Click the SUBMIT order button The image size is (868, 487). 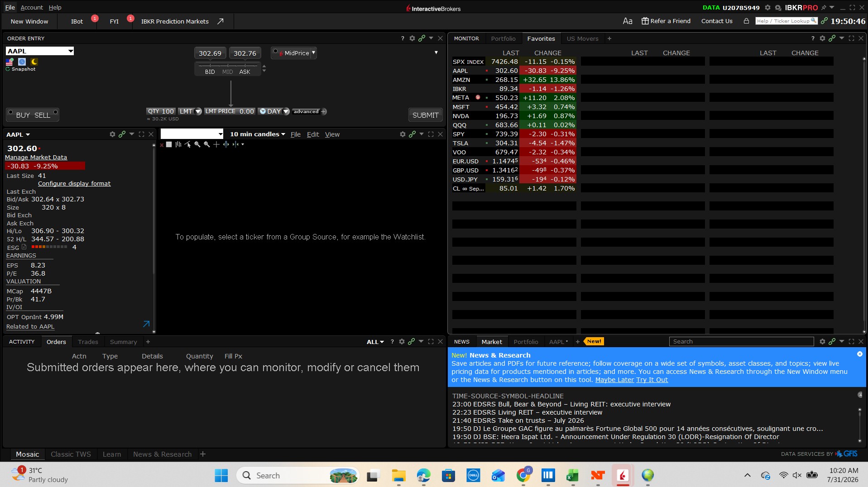coord(425,115)
